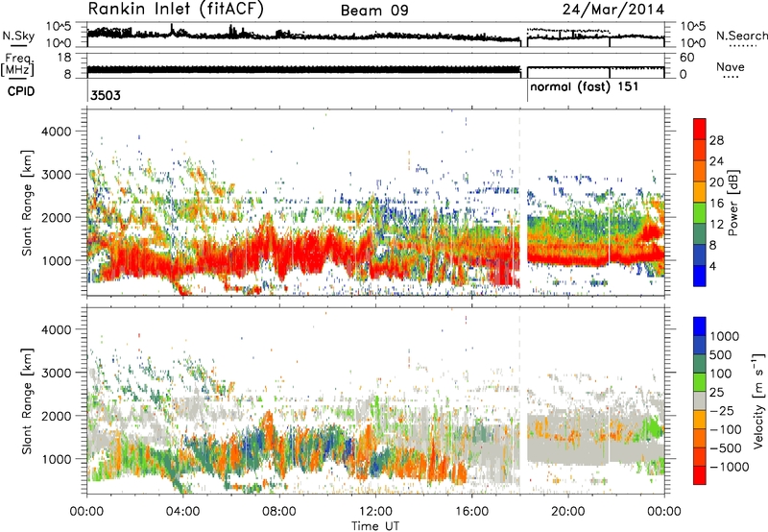The width and height of the screenshot is (768, 532).
Task: Click the red top of the Power colorbar
Action: pyautogui.click(x=700, y=127)
